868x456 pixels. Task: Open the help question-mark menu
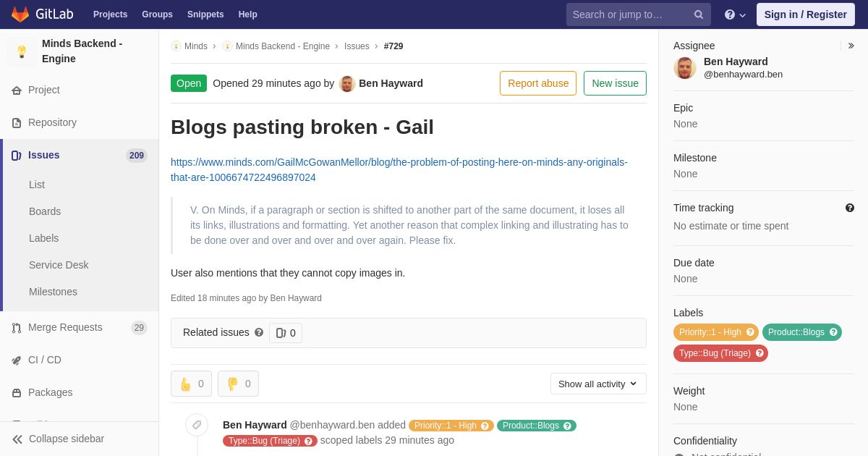click(x=735, y=14)
